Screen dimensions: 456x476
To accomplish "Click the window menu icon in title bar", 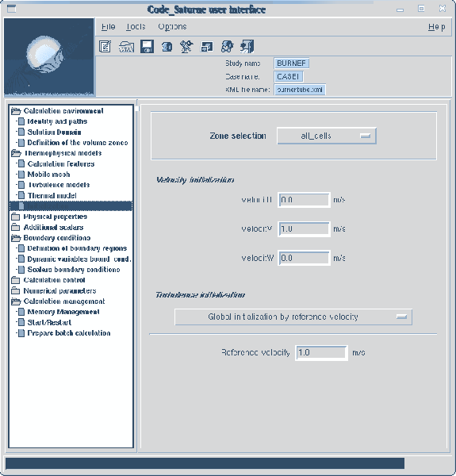I will click(x=12, y=9).
